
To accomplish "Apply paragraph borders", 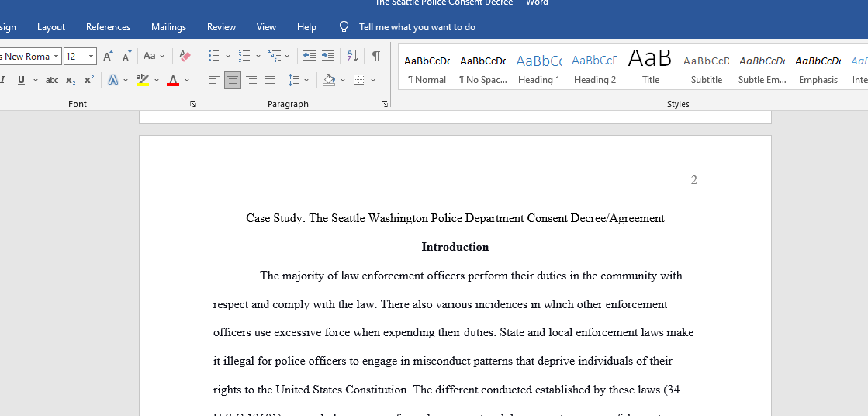I will click(358, 80).
